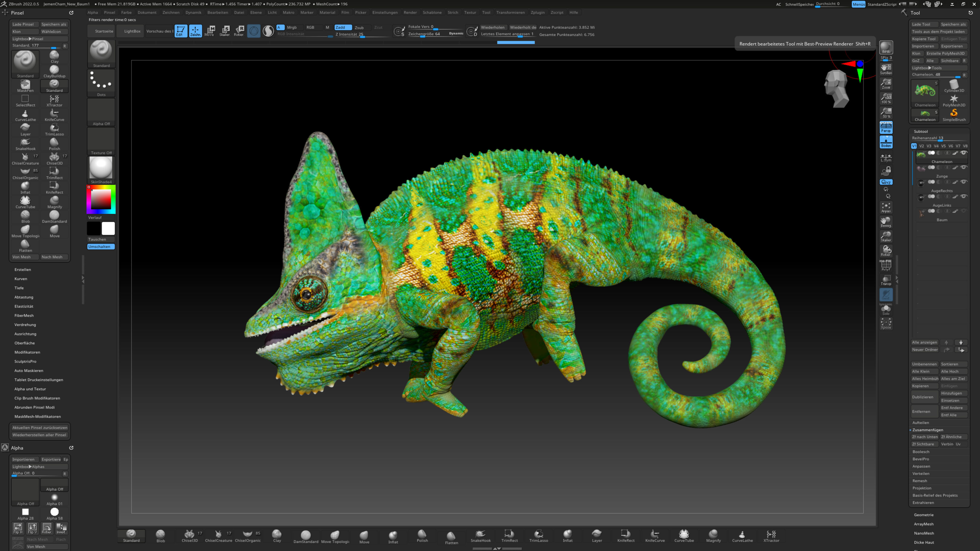This screenshot has width=980, height=551.
Task: Click the Beweg. move view icon
Action: 886,222
